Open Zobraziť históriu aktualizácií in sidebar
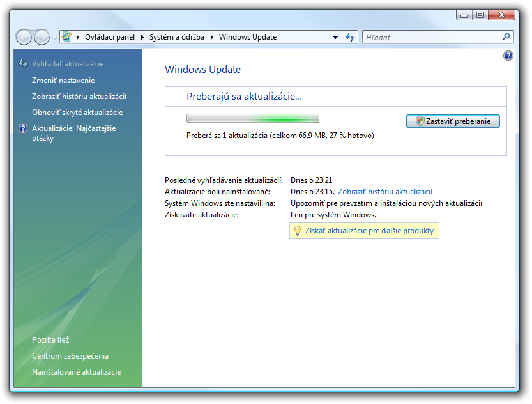The height and width of the screenshot is (404, 532). (79, 97)
